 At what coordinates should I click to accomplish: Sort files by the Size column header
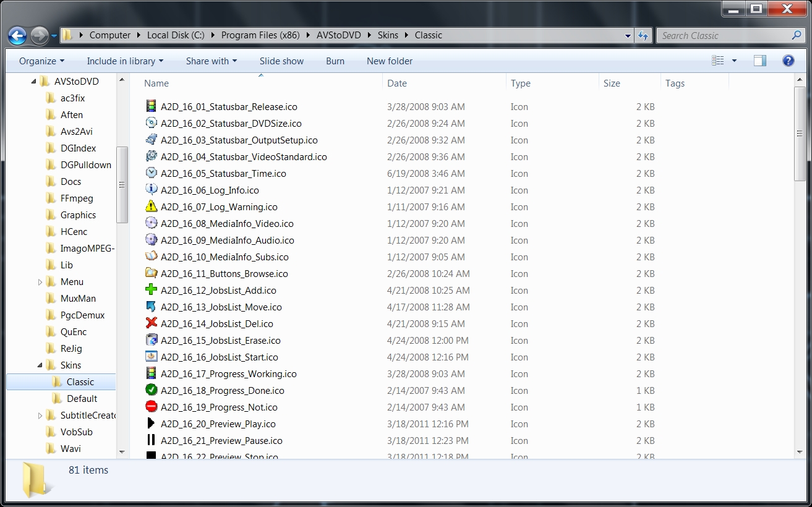pos(630,83)
